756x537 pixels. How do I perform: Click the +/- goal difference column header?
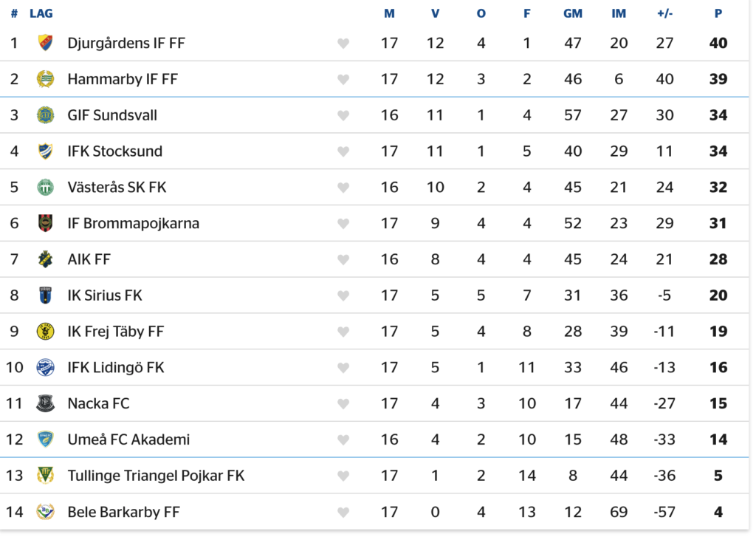click(664, 13)
